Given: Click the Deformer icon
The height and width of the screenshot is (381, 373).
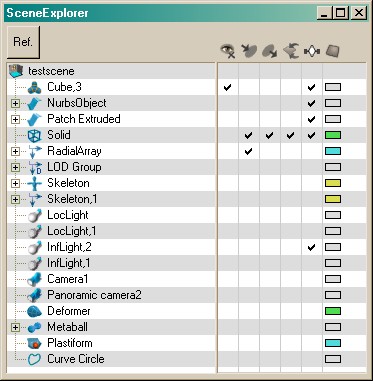Looking at the screenshot, I should [34, 311].
